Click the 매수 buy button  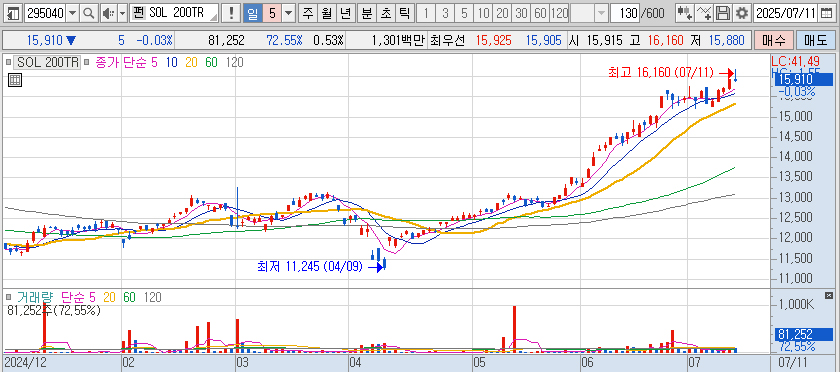pyautogui.click(x=774, y=40)
